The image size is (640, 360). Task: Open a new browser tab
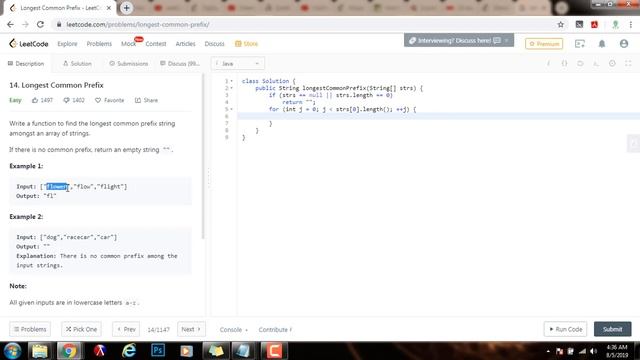(127, 8)
